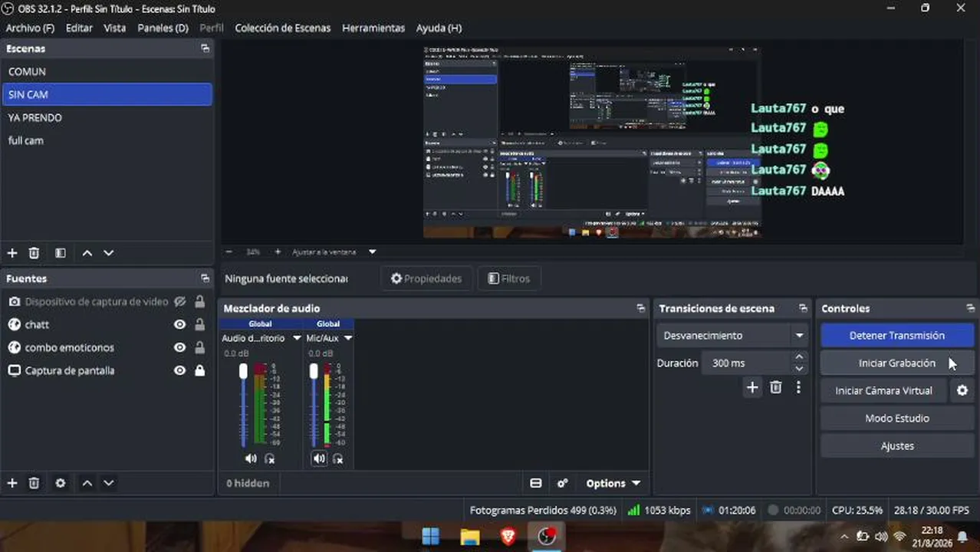The height and width of the screenshot is (552, 980).
Task: Open source properties gear in Fuentes toolbar
Action: coord(61,483)
